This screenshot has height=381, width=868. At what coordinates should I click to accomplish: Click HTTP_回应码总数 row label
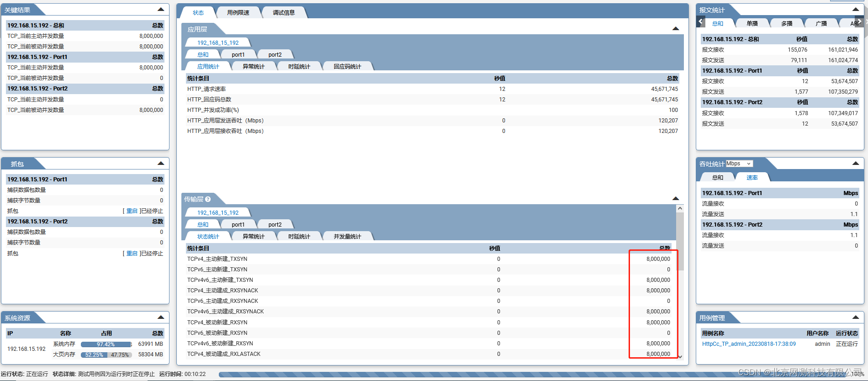coord(209,100)
